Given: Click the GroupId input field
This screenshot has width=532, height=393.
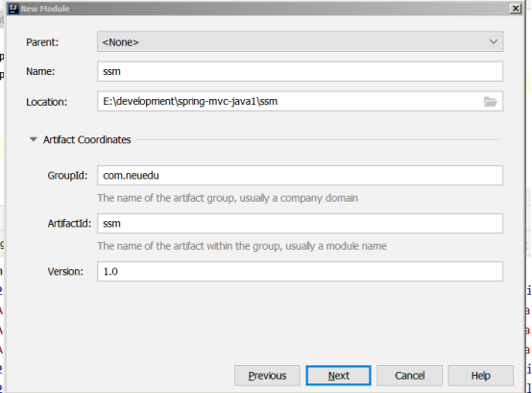Looking at the screenshot, I should tap(300, 176).
